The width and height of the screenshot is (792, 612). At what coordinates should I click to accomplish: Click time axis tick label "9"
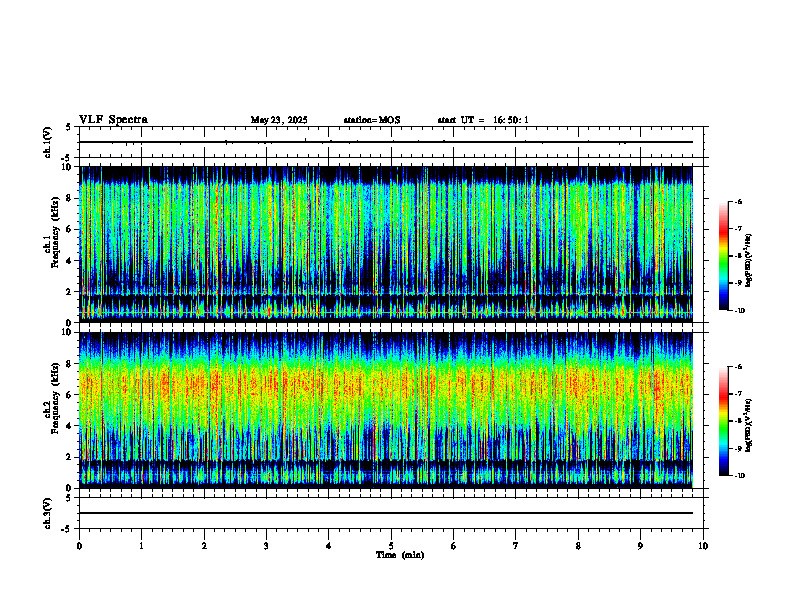point(640,546)
